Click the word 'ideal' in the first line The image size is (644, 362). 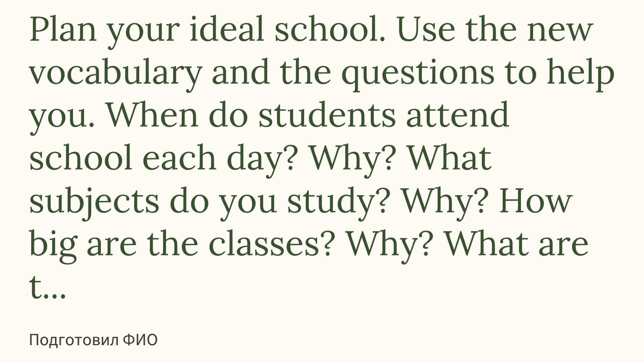click(228, 29)
